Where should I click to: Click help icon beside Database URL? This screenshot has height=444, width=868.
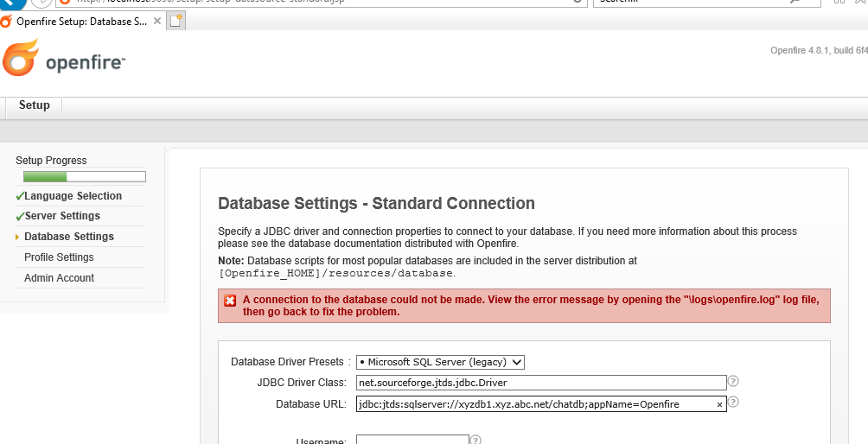(732, 403)
